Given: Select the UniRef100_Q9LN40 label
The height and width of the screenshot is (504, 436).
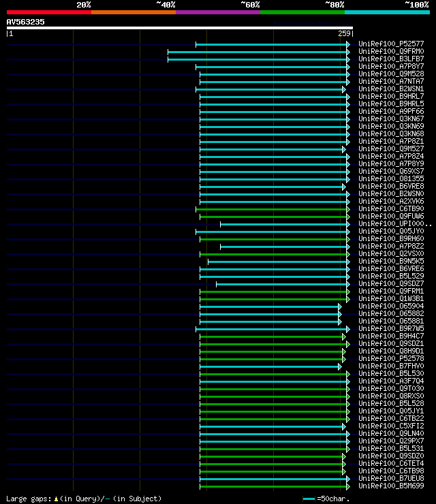Looking at the screenshot, I should (391, 434).
